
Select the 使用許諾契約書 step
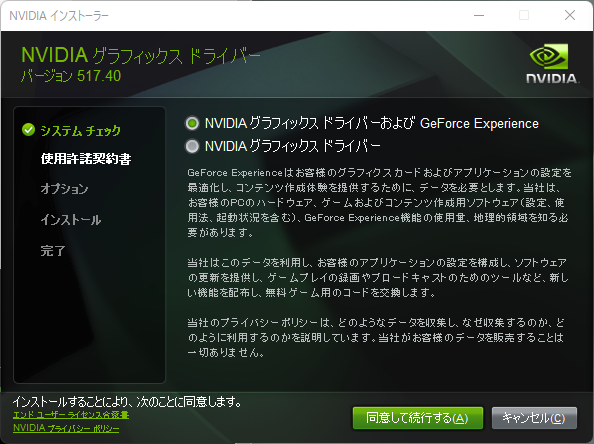[86, 159]
